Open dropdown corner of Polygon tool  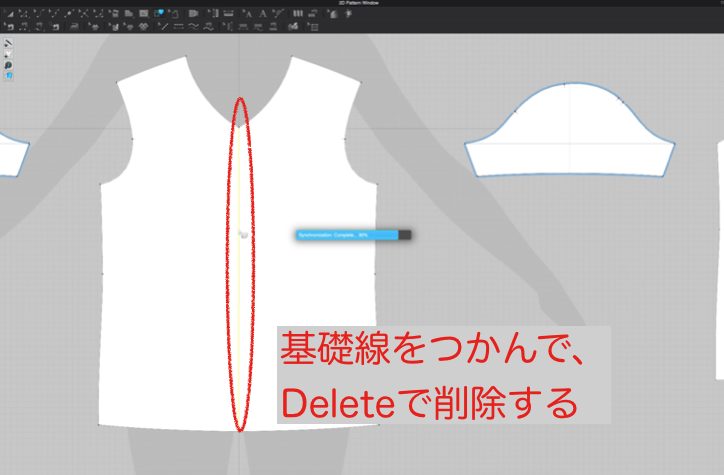coord(135,18)
